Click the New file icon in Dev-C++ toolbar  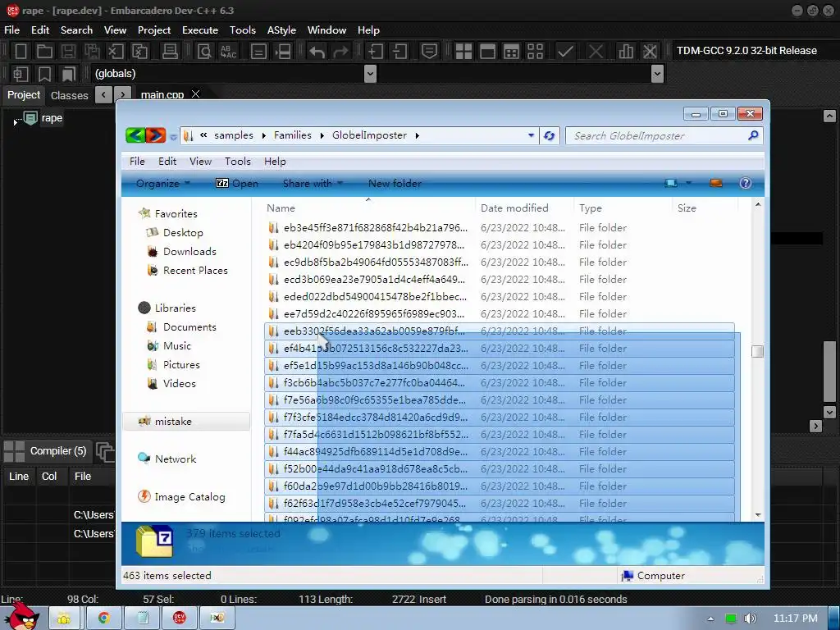coord(21,52)
